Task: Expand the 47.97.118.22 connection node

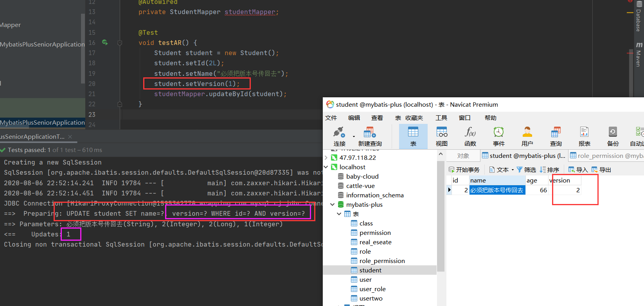Action: [x=326, y=158]
